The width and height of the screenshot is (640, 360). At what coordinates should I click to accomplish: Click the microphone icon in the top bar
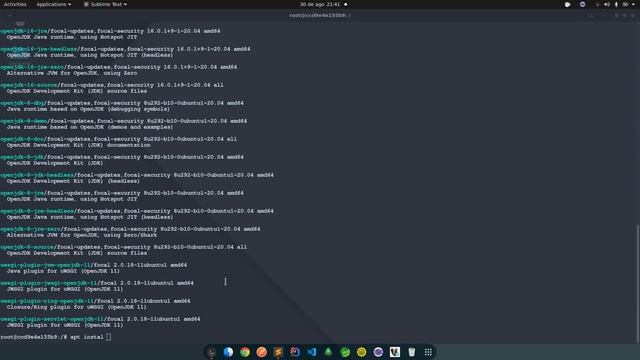[616, 4]
